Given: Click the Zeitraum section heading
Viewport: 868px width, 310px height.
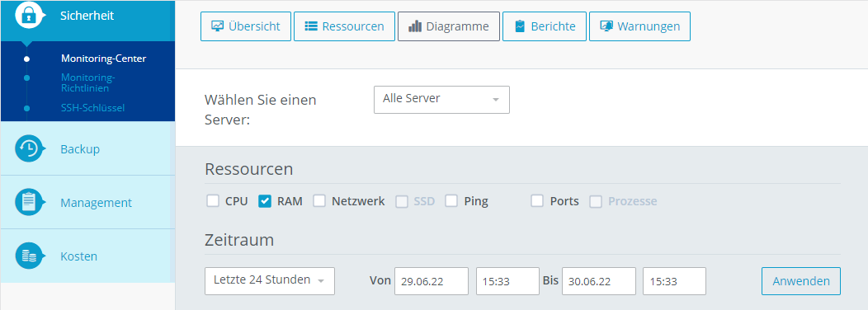Looking at the screenshot, I should [x=239, y=240].
